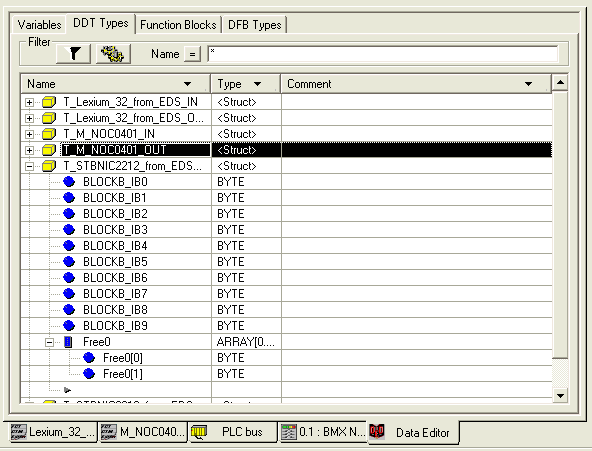Select the BLOCKB_IB5 row name
The height and width of the screenshot is (451, 592).
coord(115,262)
